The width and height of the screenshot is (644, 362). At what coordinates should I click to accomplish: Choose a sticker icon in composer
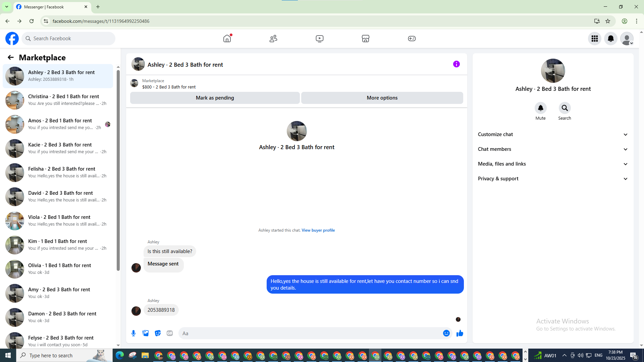click(158, 333)
